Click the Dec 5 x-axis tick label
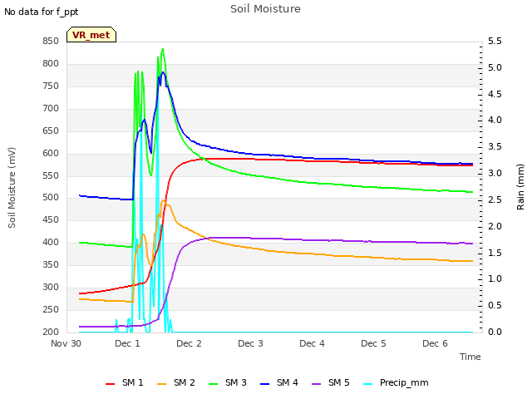532x399 pixels. 373,343
